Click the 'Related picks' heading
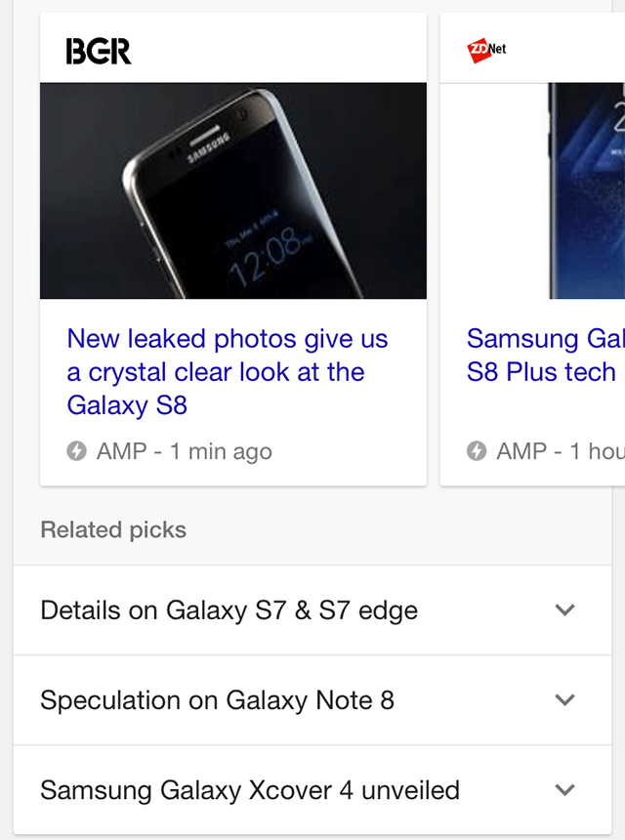 113,529
